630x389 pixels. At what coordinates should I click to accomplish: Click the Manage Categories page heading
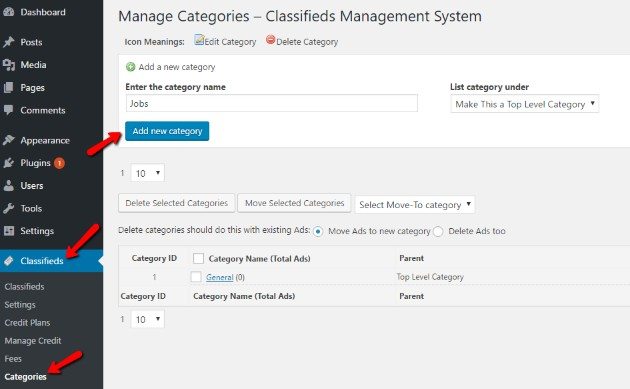(300, 16)
